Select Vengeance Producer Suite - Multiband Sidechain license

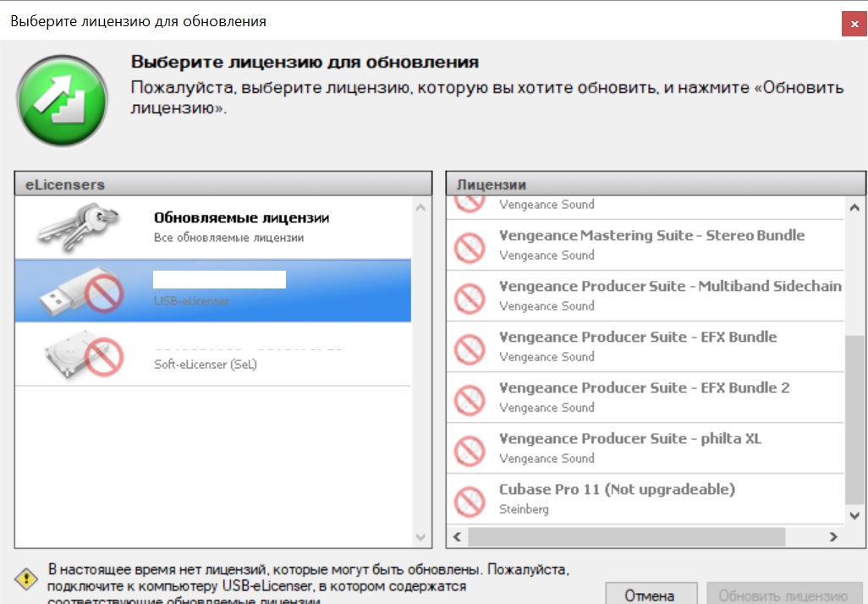point(646,296)
